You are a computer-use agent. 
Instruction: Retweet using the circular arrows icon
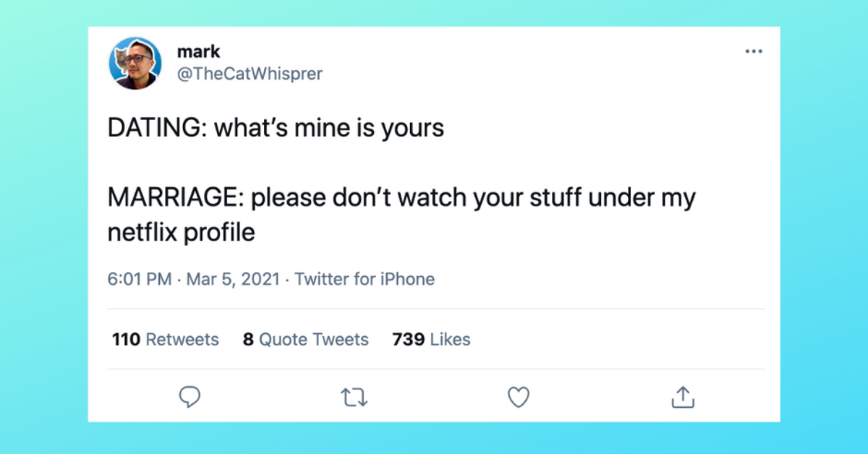pos(354,396)
